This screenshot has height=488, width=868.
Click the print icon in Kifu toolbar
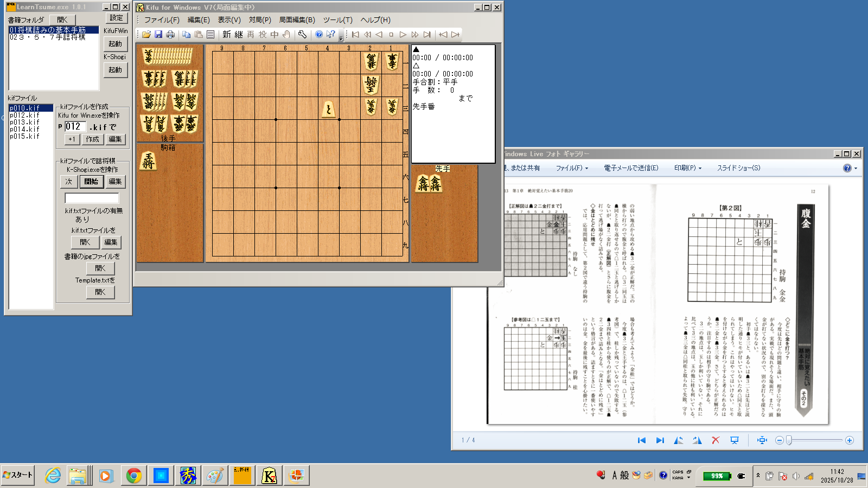(170, 35)
